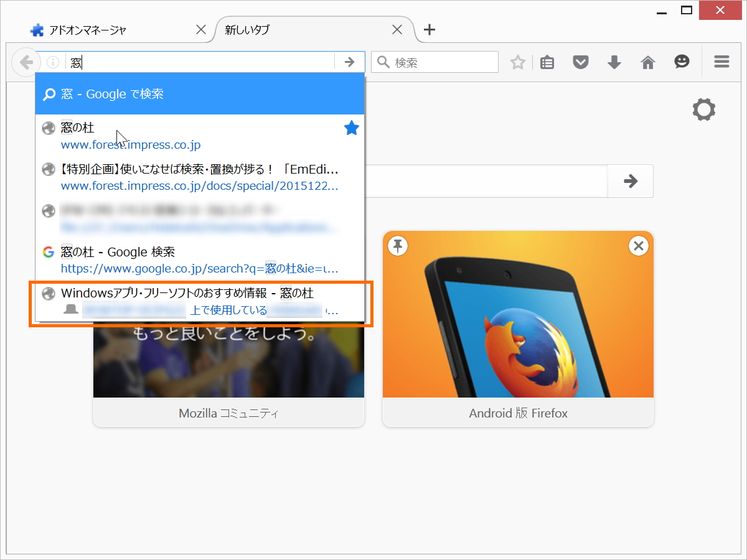The image size is (747, 560).
Task: Dismiss the Android 版 Firefox tile
Action: click(x=638, y=245)
